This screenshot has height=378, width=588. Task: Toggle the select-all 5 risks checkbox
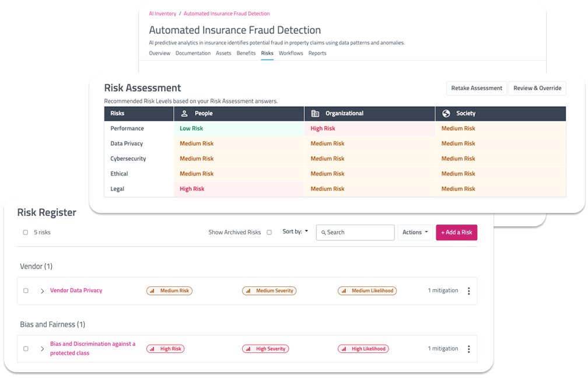point(26,232)
